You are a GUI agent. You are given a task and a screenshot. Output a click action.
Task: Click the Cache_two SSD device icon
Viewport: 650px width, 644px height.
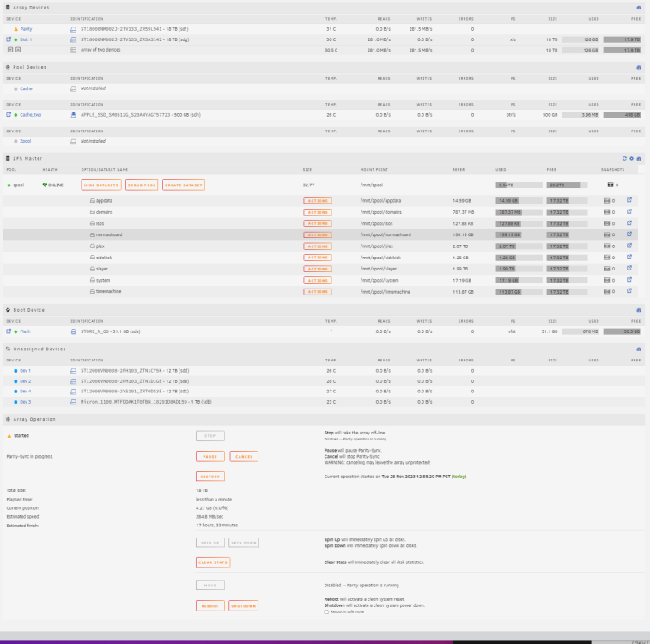73,115
